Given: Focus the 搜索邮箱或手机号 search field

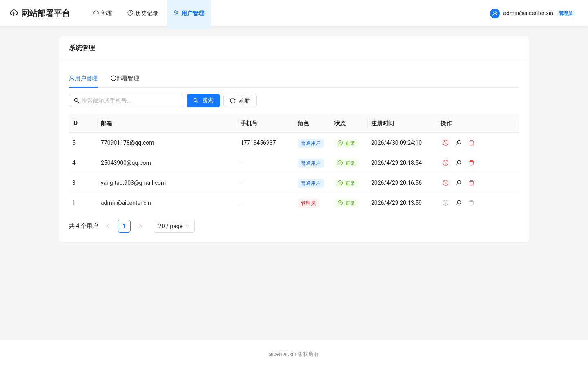Looking at the screenshot, I should pyautogui.click(x=126, y=101).
